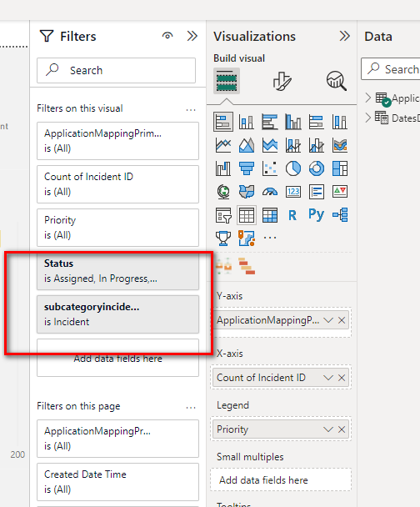420x507 pixels.
Task: Expand the DatesD table in Data pane
Action: [368, 118]
